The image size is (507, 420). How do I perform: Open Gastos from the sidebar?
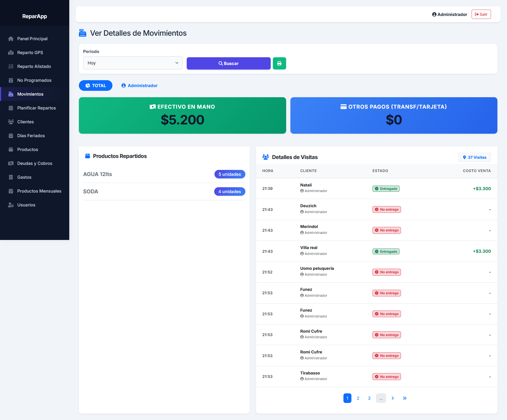point(35,177)
